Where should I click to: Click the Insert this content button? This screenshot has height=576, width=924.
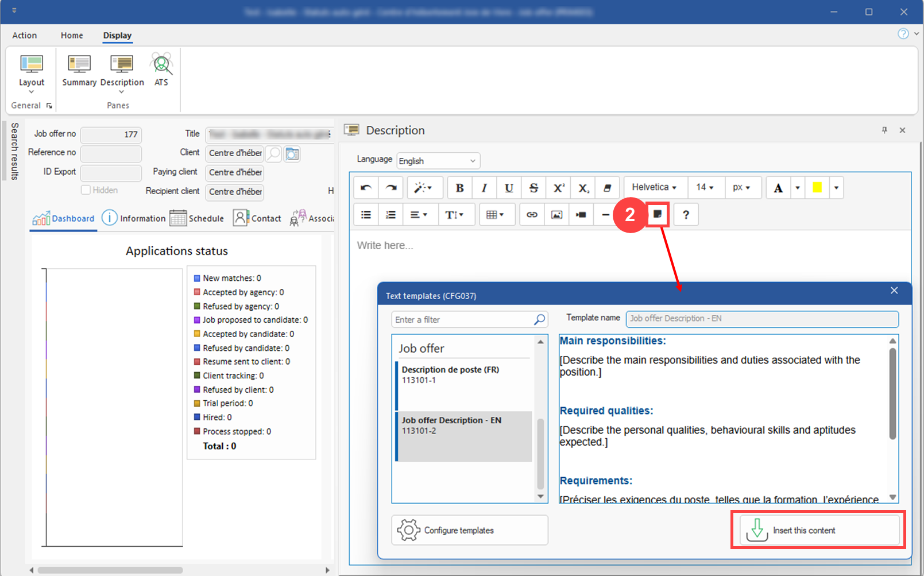pyautogui.click(x=818, y=530)
